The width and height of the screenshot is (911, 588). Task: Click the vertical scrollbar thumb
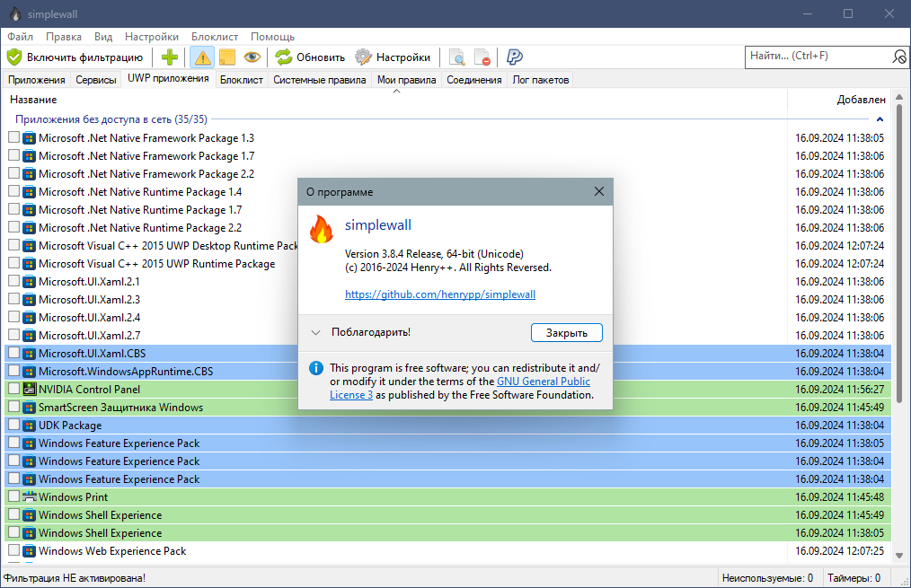coord(899,252)
